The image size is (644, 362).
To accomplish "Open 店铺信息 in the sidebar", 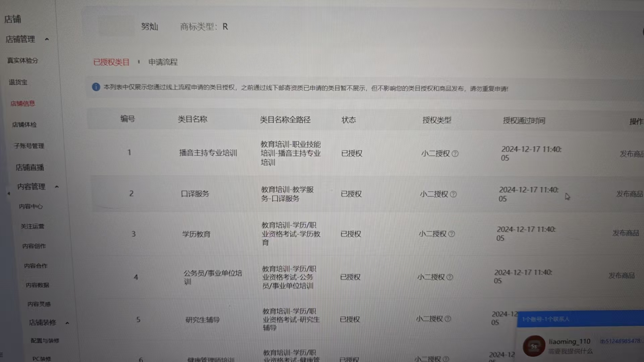I will tap(22, 104).
